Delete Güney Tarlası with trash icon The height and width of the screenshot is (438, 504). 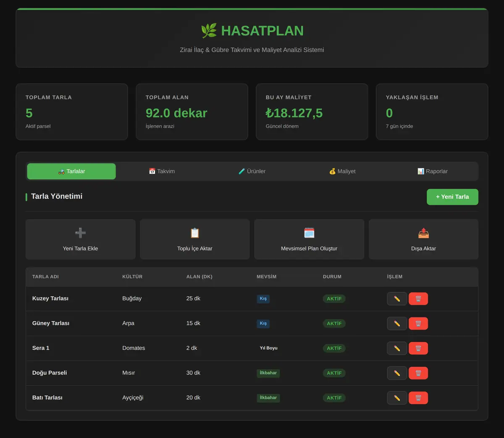418,324
